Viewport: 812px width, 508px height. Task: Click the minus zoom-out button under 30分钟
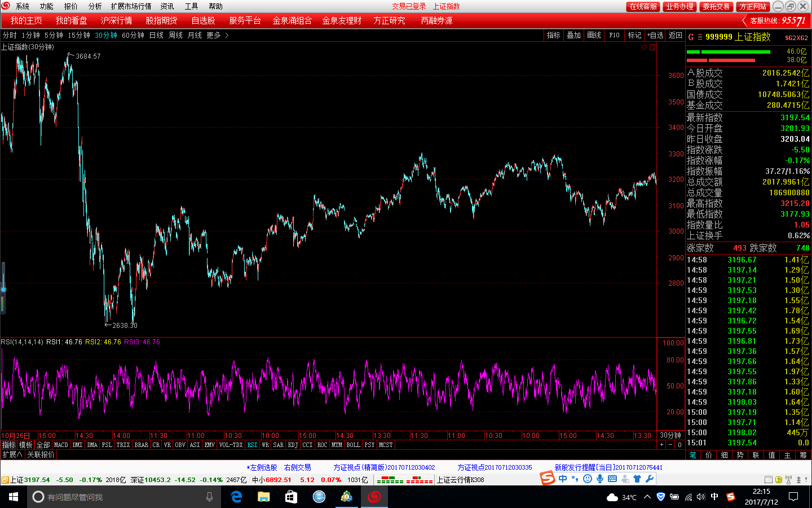[670, 445]
